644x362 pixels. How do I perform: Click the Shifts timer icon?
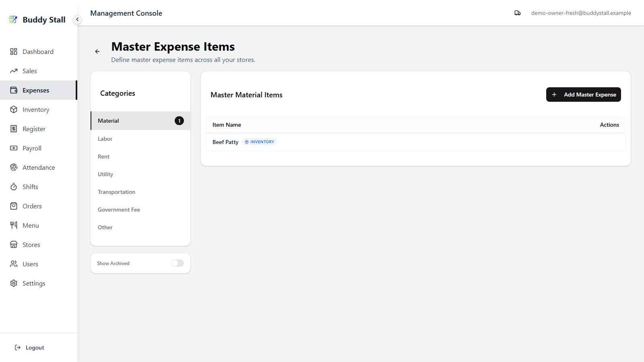tap(14, 187)
